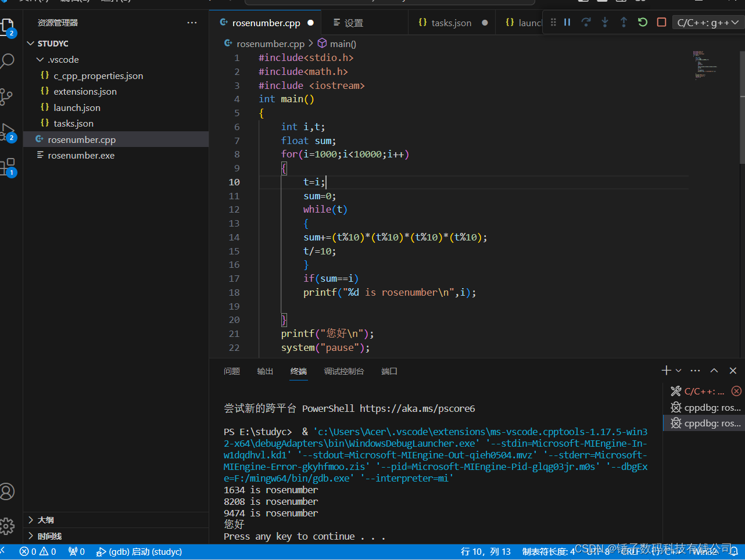
Task: Select launch.json in the Explorer
Action: (x=76, y=107)
